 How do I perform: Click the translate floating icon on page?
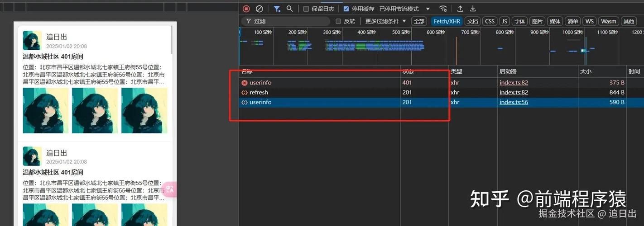click(x=170, y=189)
